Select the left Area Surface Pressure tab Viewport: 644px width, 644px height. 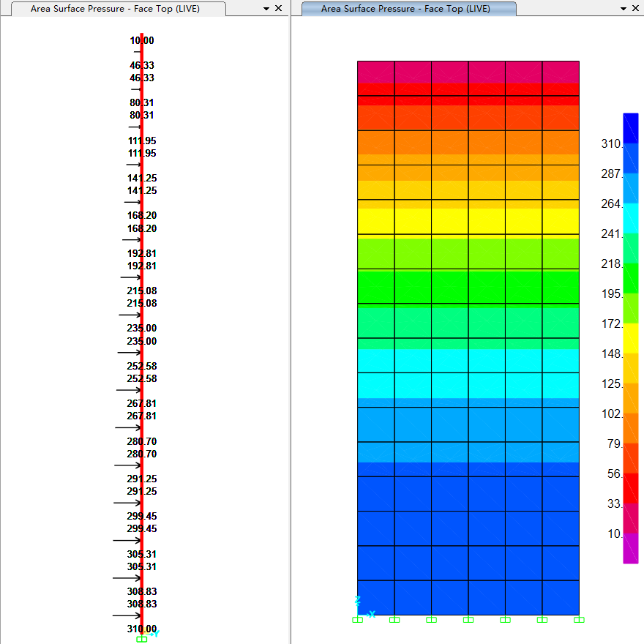tap(115, 9)
